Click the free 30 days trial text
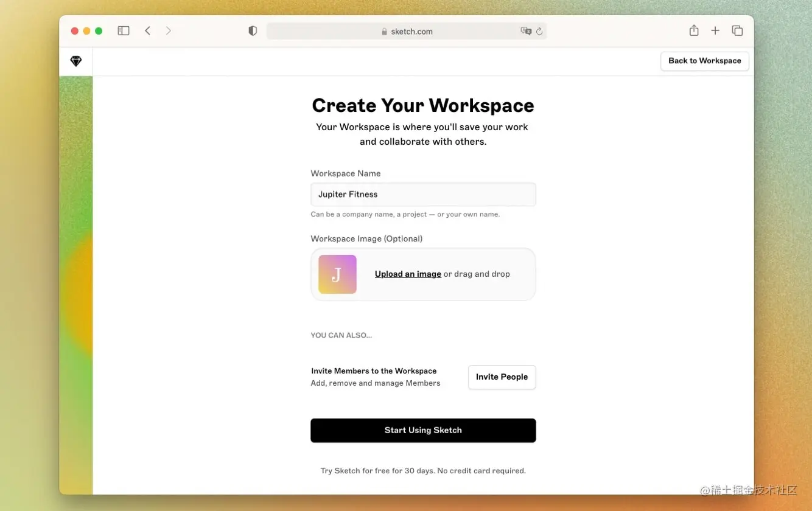Viewport: 812px width, 511px height. coord(423,471)
